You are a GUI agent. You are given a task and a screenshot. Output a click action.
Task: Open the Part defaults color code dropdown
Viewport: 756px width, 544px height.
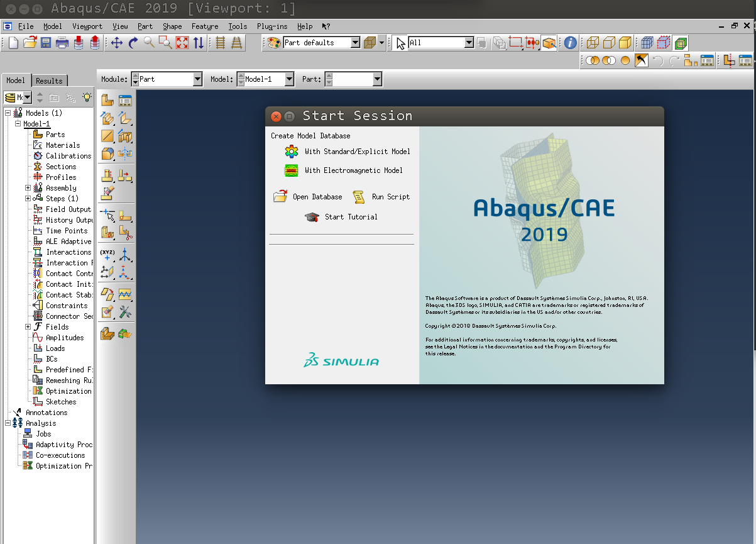(x=355, y=43)
